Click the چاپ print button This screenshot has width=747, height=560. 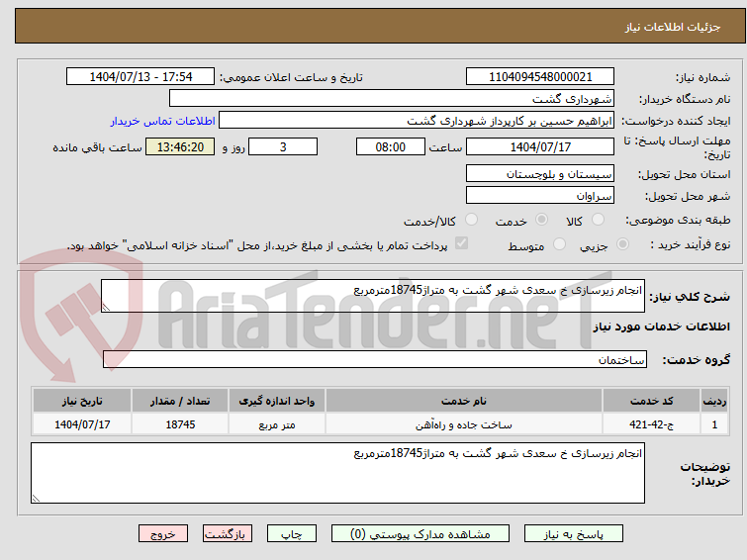(292, 534)
